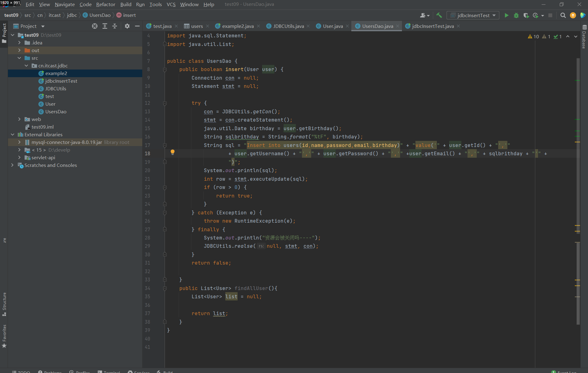Click the UsersDao breadcrumb
This screenshot has width=588, height=373.
[97, 15]
